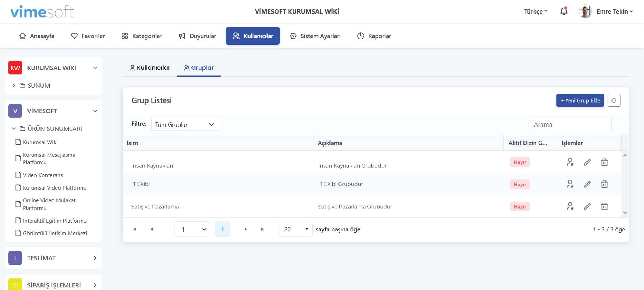
Task: Click the T Teslimat badge icon
Action: coord(15,258)
